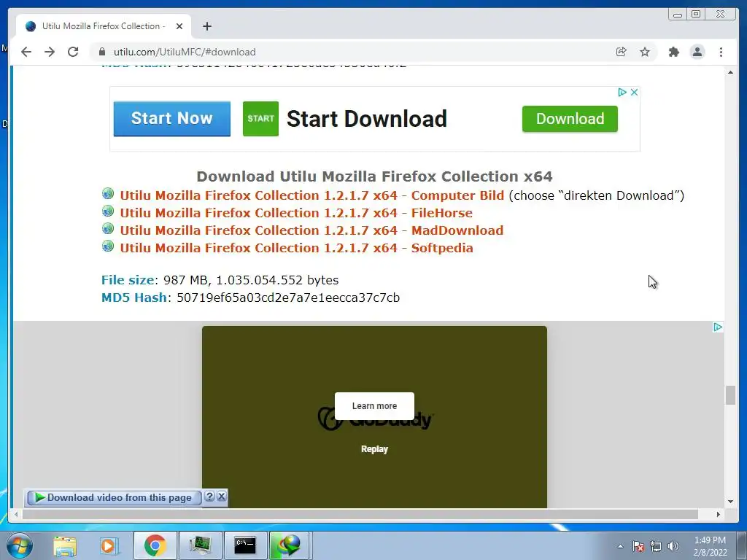Close the Utilu Mozilla Firefox Collection tab
This screenshot has width=747, height=560.
point(179,26)
